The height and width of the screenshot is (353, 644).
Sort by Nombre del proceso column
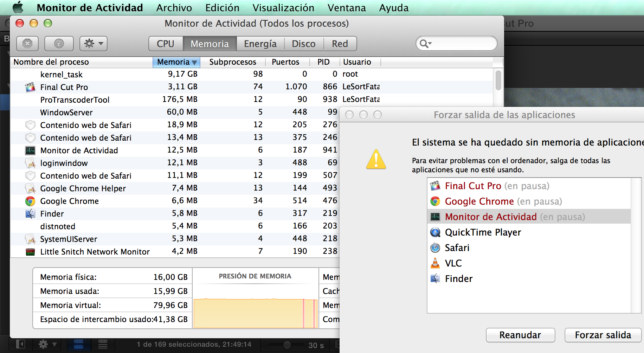(x=82, y=62)
